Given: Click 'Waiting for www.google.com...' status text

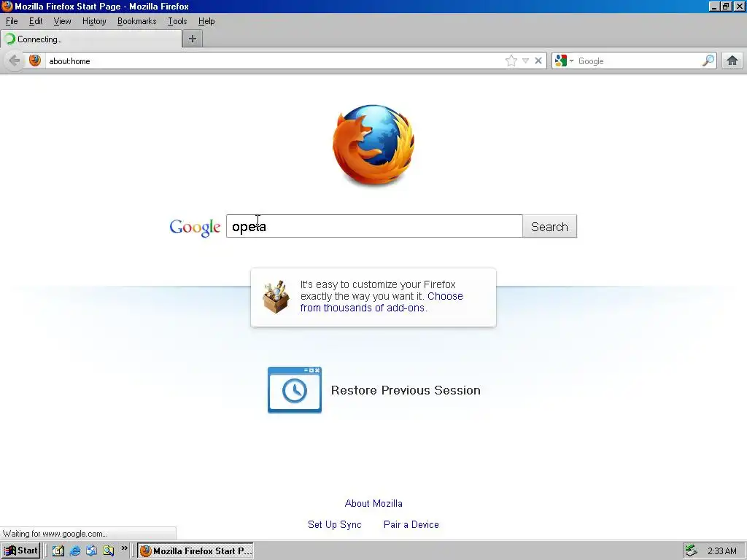Looking at the screenshot, I should click(x=55, y=534).
